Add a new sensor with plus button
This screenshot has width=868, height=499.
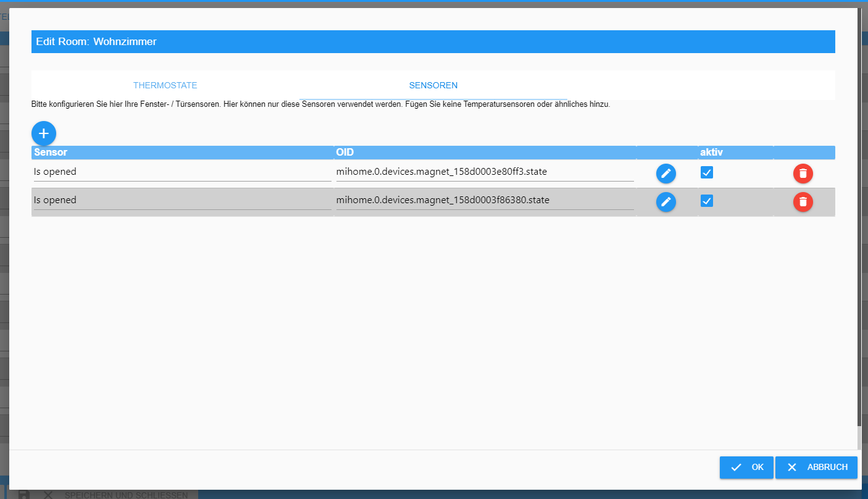(44, 133)
